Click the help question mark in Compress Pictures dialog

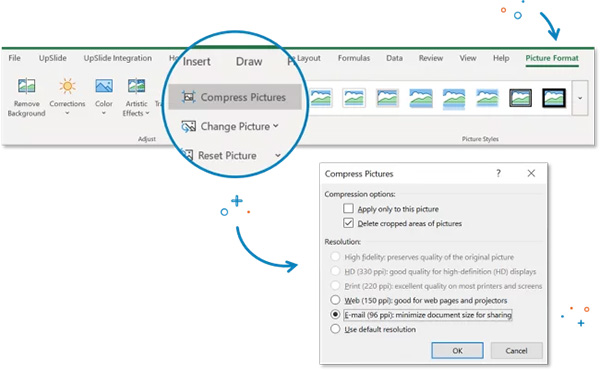point(498,173)
